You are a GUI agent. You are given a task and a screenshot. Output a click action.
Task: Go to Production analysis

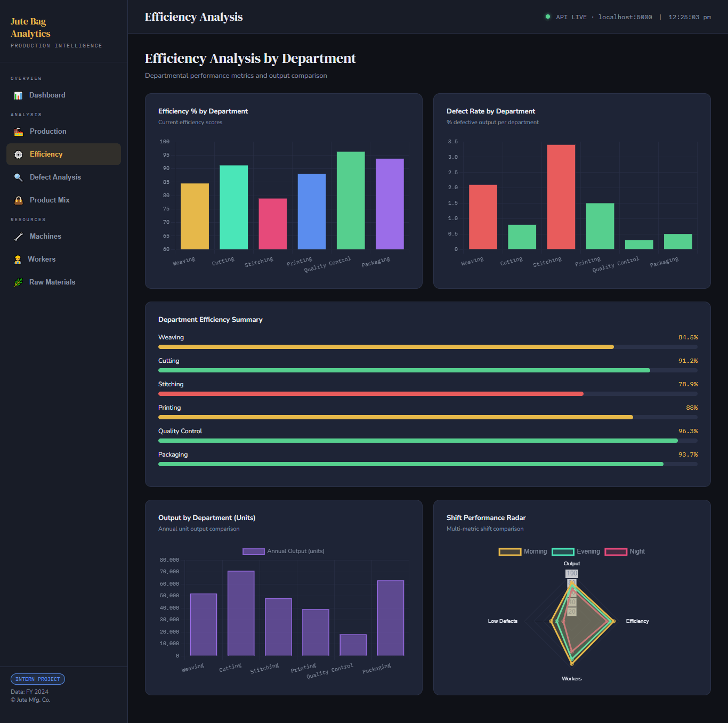[63, 132]
